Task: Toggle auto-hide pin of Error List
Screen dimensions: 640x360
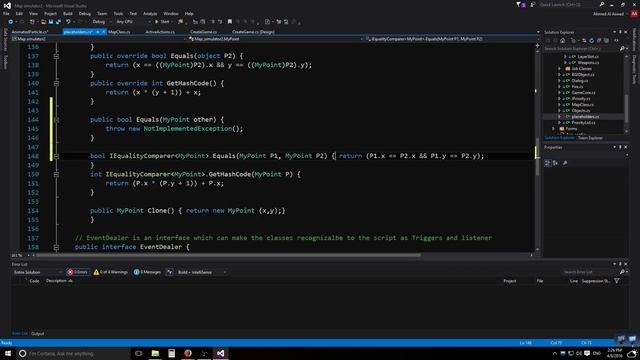Action: (x=620, y=264)
